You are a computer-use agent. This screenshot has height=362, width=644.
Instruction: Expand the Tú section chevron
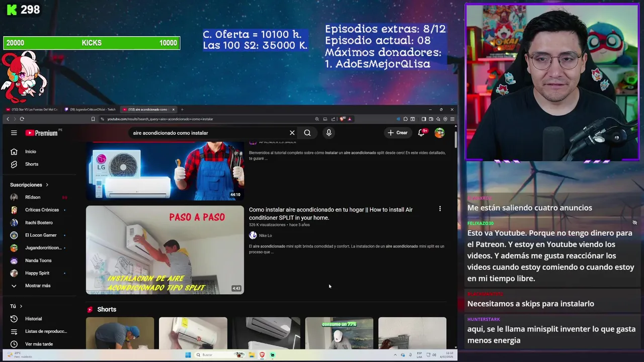pos(21,306)
